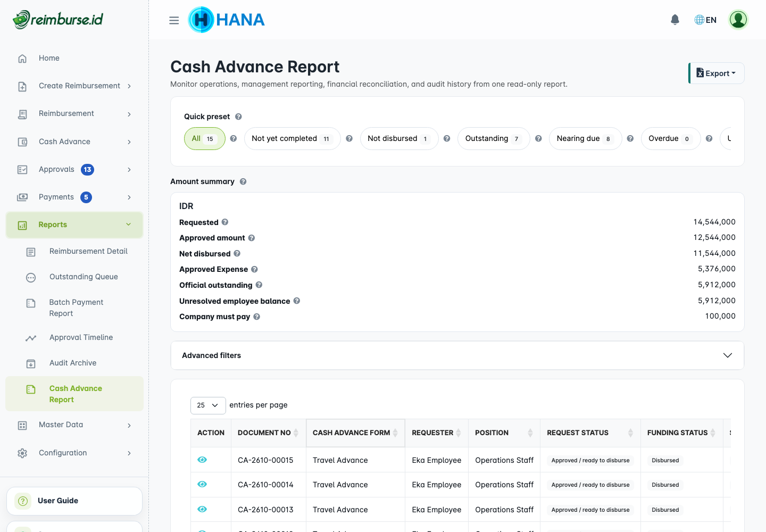Select Nearing due preset
Image resolution: width=766 pixels, height=532 pixels.
tap(585, 138)
